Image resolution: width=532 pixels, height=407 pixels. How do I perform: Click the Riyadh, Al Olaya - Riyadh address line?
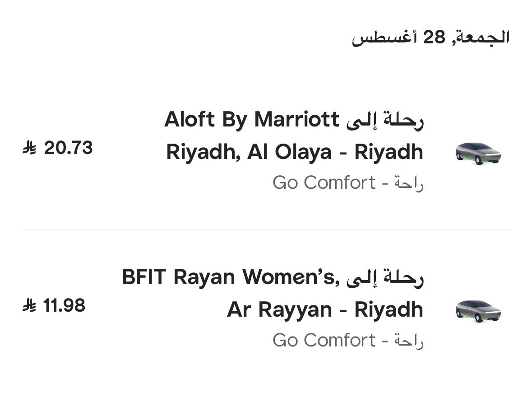click(x=295, y=152)
